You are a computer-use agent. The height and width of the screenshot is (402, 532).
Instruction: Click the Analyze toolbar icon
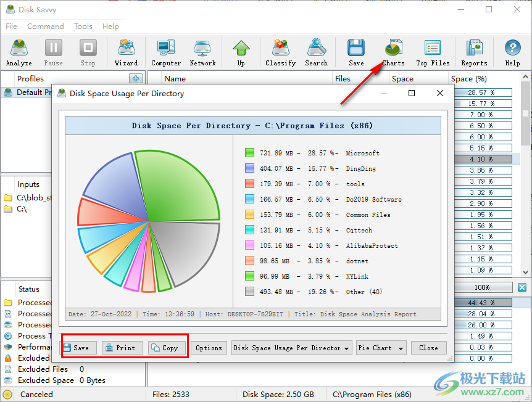pos(19,52)
